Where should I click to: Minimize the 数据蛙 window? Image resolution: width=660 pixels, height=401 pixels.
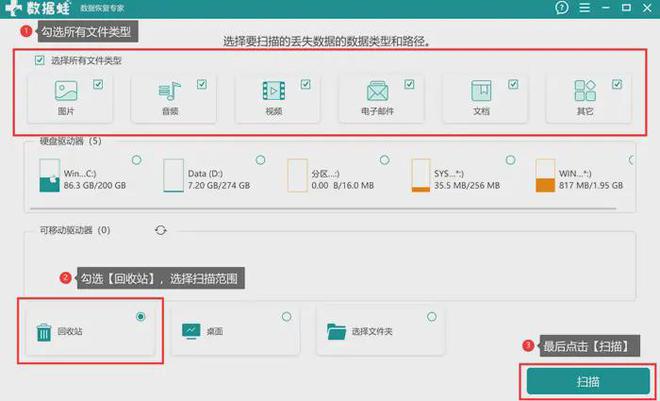(x=606, y=8)
